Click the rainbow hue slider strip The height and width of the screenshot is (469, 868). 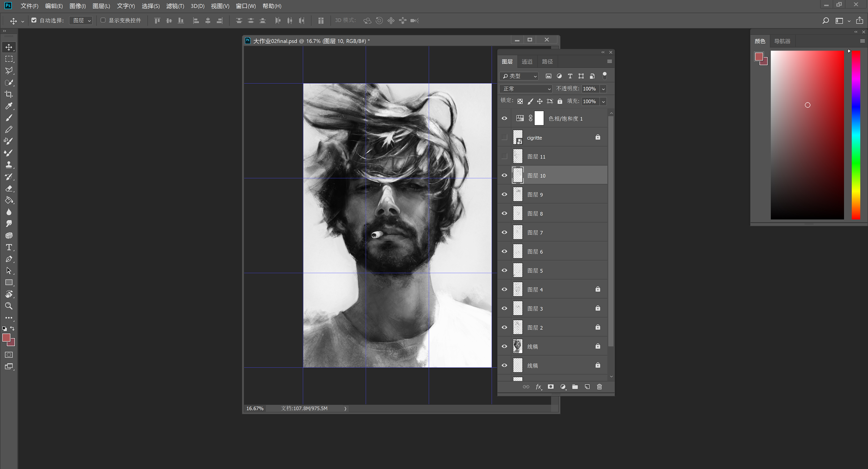(856, 135)
